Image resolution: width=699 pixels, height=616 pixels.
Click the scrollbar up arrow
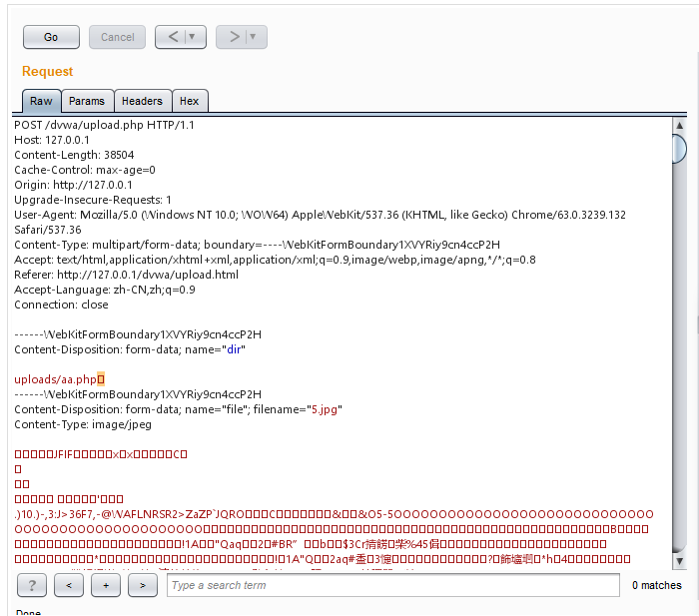679,125
